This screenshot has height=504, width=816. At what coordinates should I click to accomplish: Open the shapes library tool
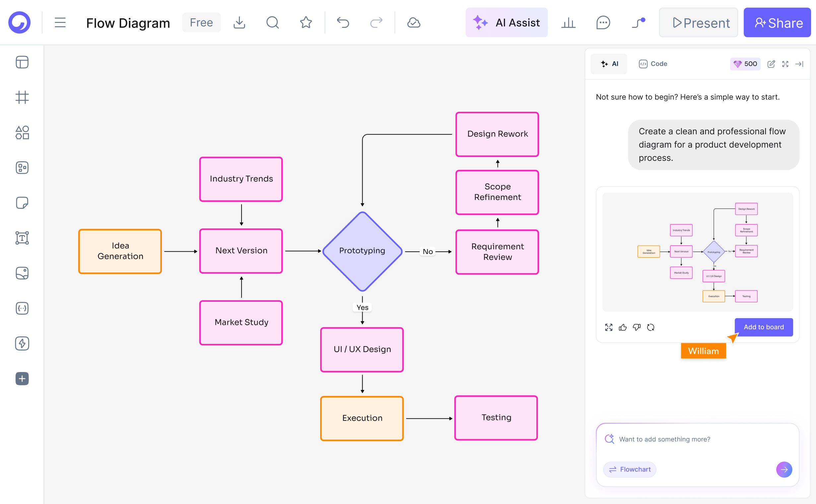coord(22,133)
